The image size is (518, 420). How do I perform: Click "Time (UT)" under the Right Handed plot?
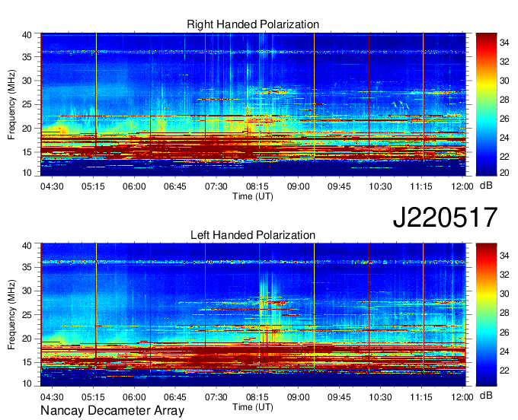click(253, 196)
